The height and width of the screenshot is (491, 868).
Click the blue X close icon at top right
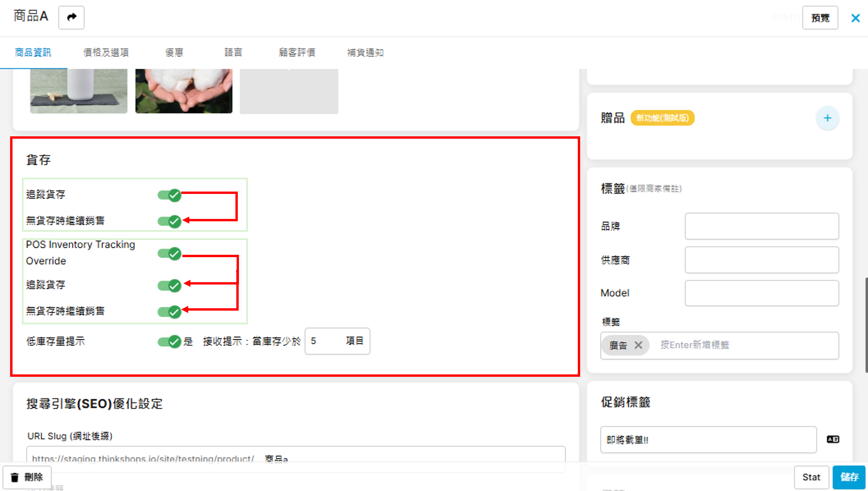855,18
